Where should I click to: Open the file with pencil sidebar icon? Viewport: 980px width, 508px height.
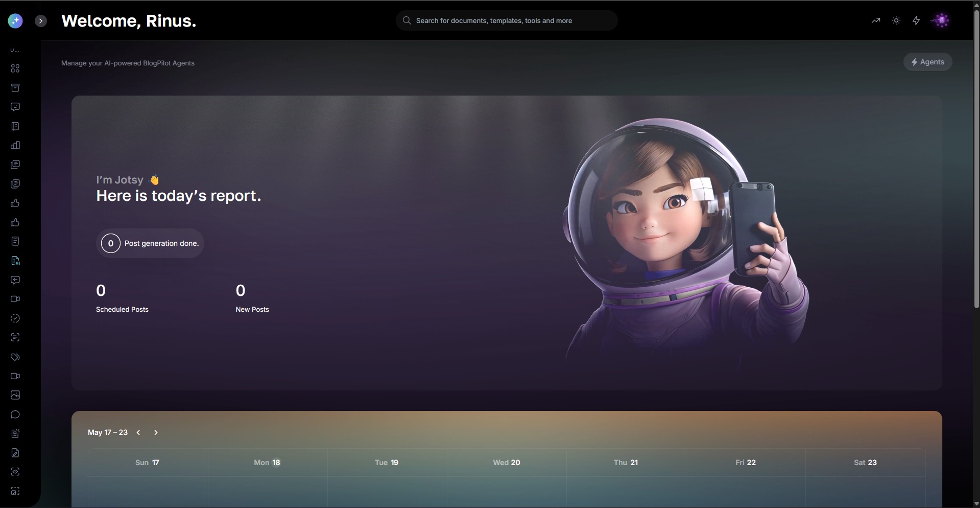coord(15,453)
